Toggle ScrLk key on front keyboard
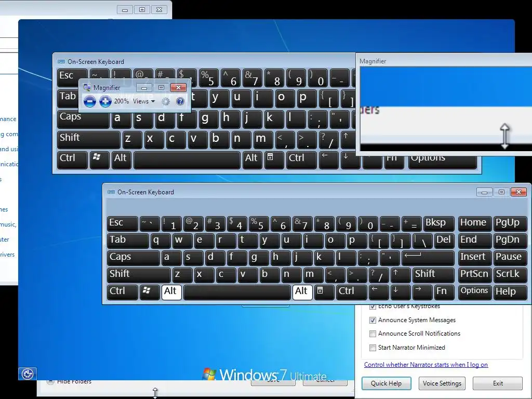The height and width of the screenshot is (399, 532). click(x=510, y=275)
